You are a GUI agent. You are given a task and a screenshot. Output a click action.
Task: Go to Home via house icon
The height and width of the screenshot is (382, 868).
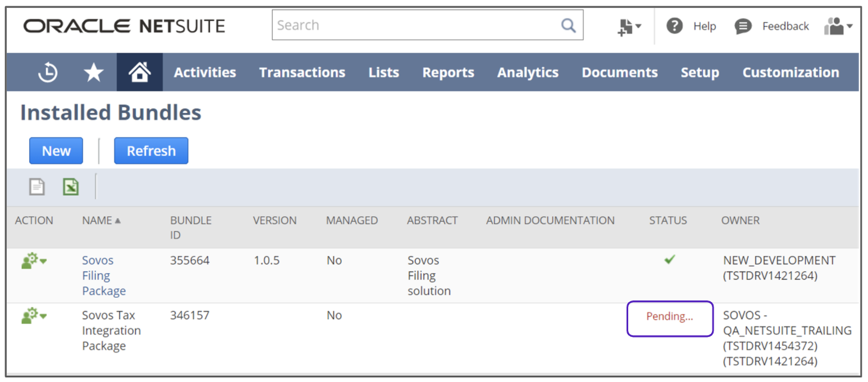pos(140,72)
